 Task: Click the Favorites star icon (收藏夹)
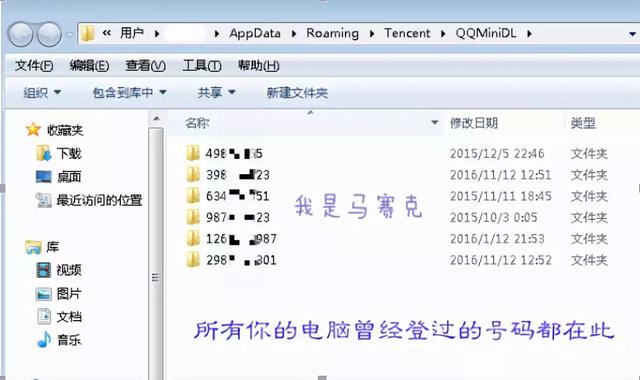[x=33, y=130]
